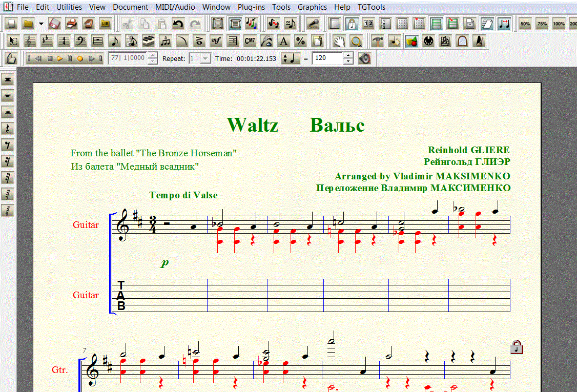Viewport: 577px width, 392px height.
Task: Select the Repeat barline tool
Action: [x=233, y=41]
